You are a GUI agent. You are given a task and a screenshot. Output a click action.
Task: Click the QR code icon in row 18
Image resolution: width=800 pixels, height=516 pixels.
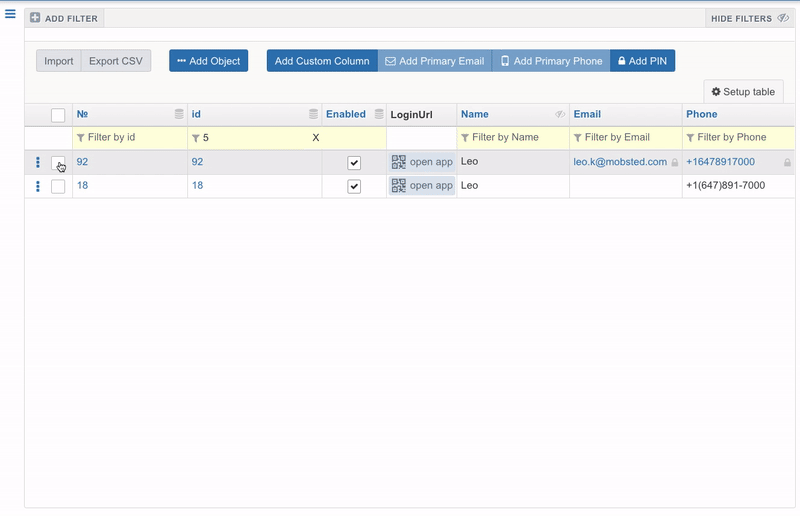[x=398, y=186]
